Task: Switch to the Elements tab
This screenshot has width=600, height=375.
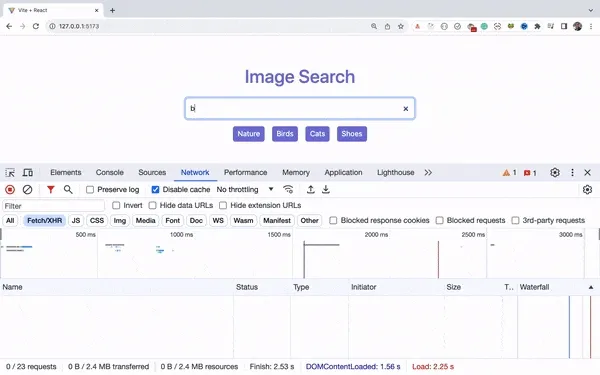Action: coord(66,173)
